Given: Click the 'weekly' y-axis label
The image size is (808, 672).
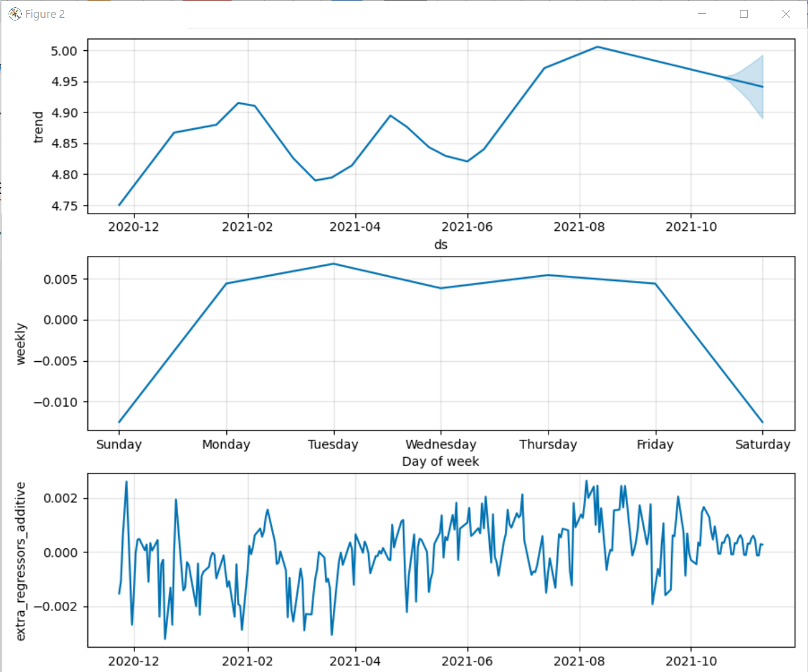Looking at the screenshot, I should [x=21, y=344].
